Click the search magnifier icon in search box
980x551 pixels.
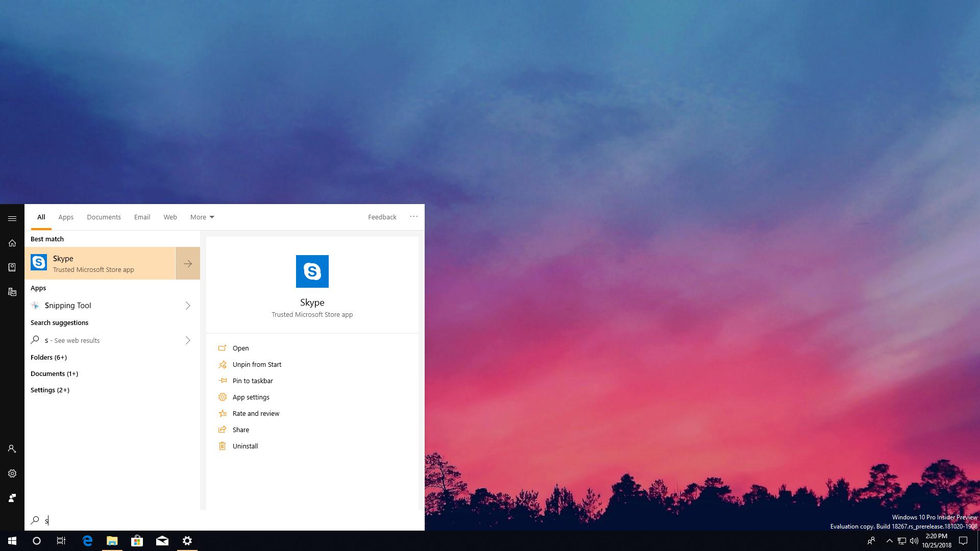(x=35, y=520)
